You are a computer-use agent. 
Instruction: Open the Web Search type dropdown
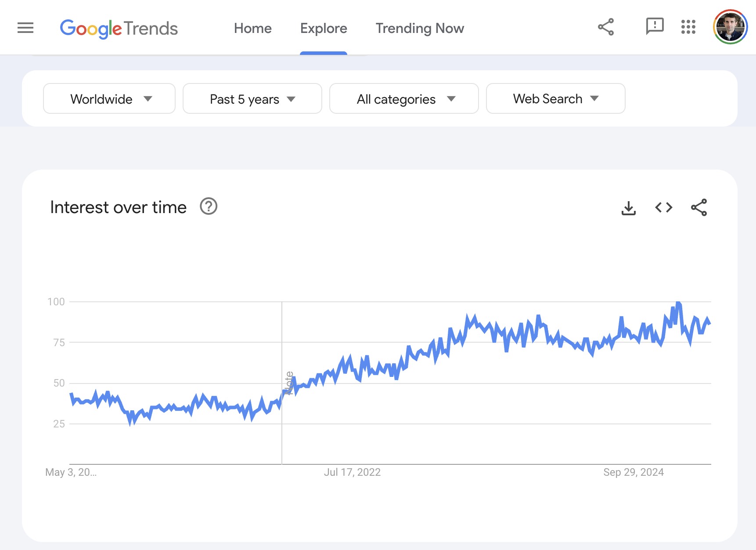555,99
